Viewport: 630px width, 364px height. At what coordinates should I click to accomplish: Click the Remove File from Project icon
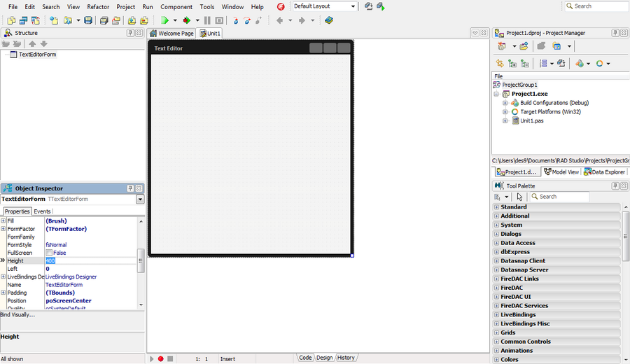(143, 20)
